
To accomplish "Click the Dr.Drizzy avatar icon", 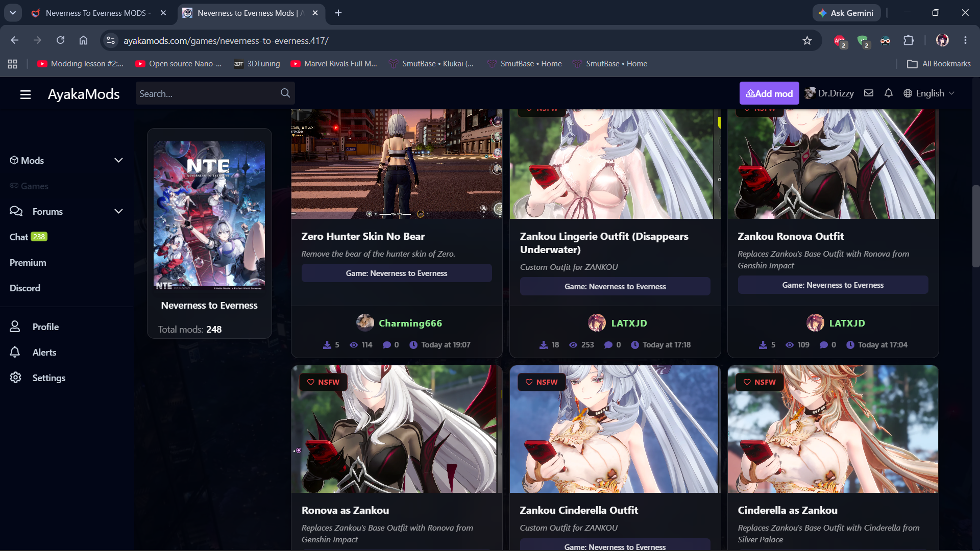I will (810, 93).
